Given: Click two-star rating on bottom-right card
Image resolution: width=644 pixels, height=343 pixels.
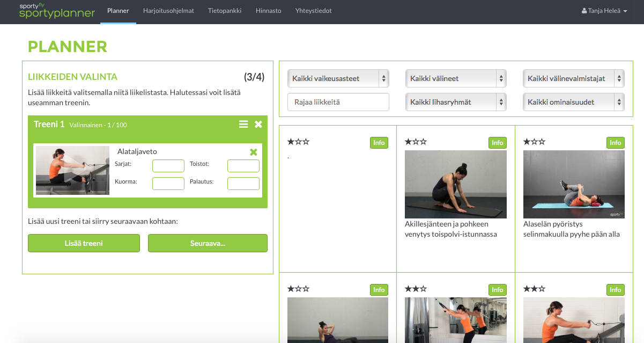Looking at the screenshot, I should [x=534, y=289].
